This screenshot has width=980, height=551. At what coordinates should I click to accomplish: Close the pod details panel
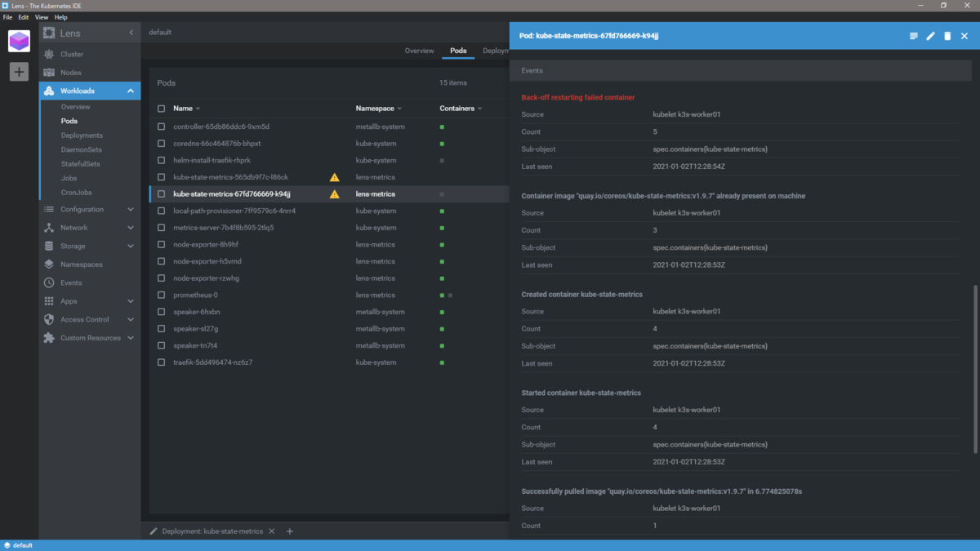[x=964, y=36]
